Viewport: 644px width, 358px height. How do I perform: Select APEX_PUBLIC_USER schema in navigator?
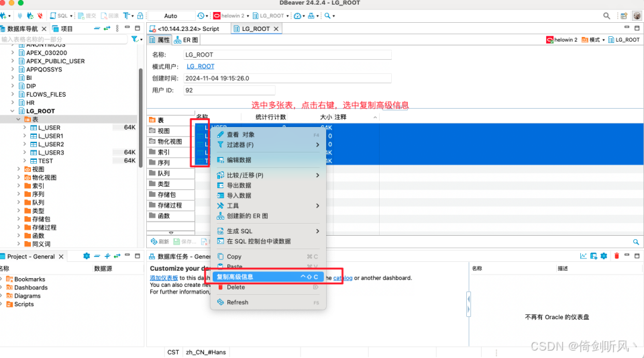coord(56,61)
